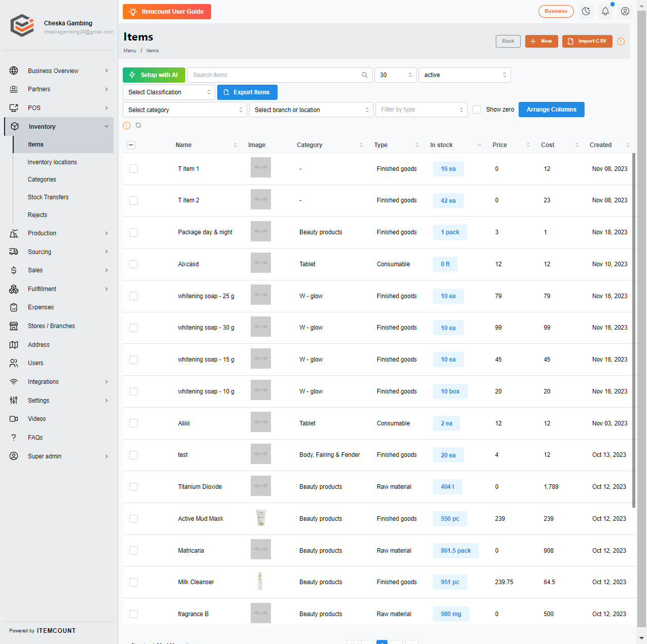Image resolution: width=647 pixels, height=644 pixels.
Task: Click the Settings sliders icon
Action: pos(14,401)
